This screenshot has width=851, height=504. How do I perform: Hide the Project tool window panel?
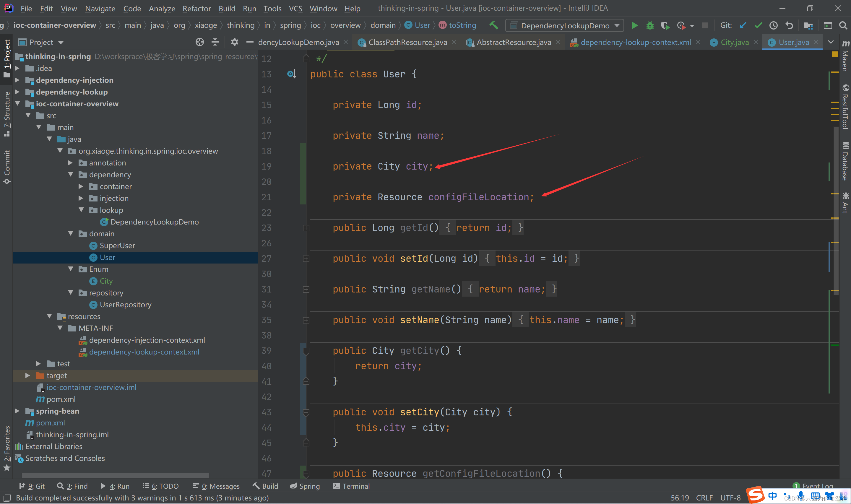[250, 42]
